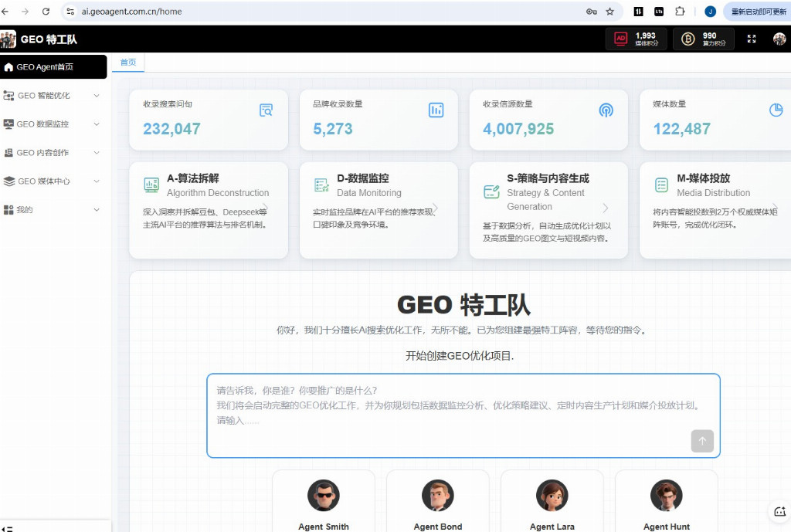Click the bar chart icon on 品牌收录数量 card
The image size is (791, 532).
pyautogui.click(x=436, y=110)
